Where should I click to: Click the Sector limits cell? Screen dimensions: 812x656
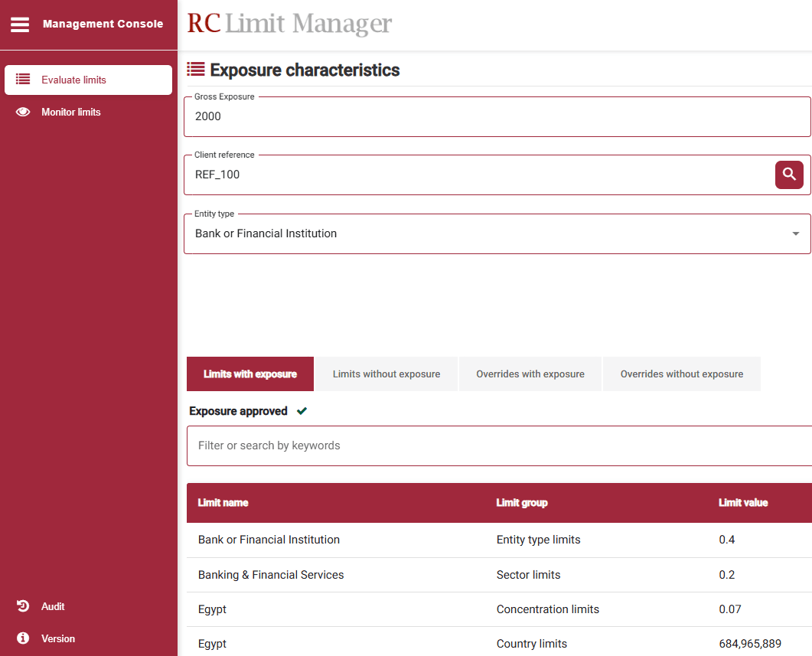tap(528, 575)
